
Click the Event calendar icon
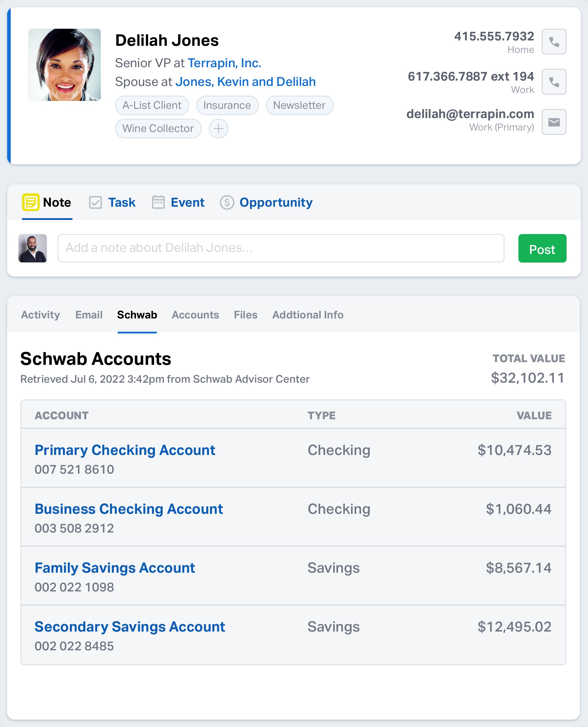(158, 202)
